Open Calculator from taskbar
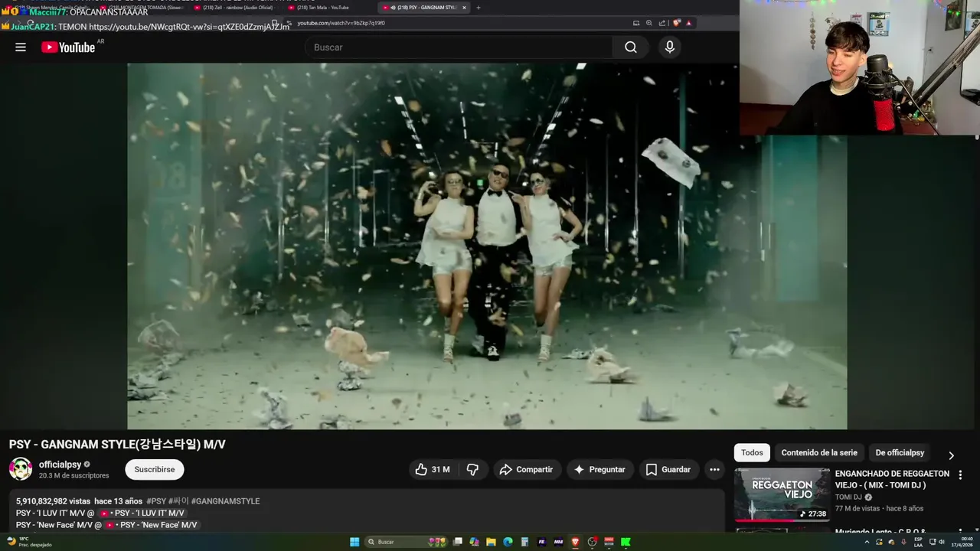Image resolution: width=980 pixels, height=551 pixels. (524, 542)
